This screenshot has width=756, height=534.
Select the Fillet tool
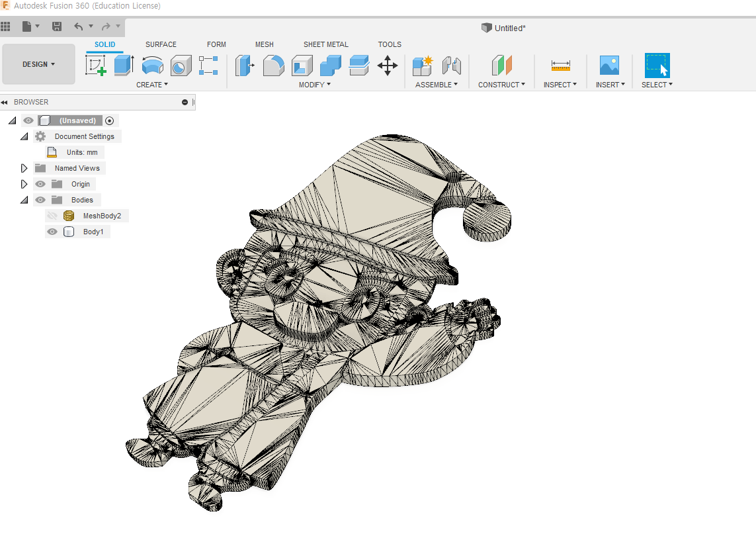(x=273, y=66)
